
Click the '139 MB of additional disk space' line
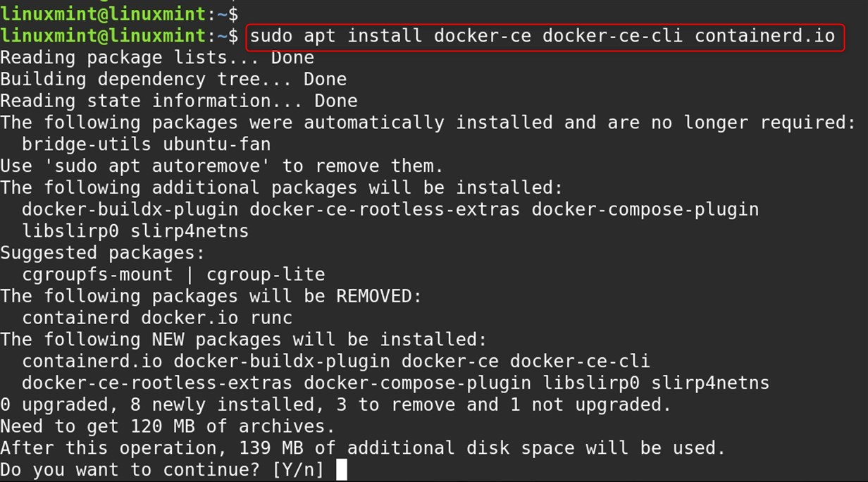point(363,448)
